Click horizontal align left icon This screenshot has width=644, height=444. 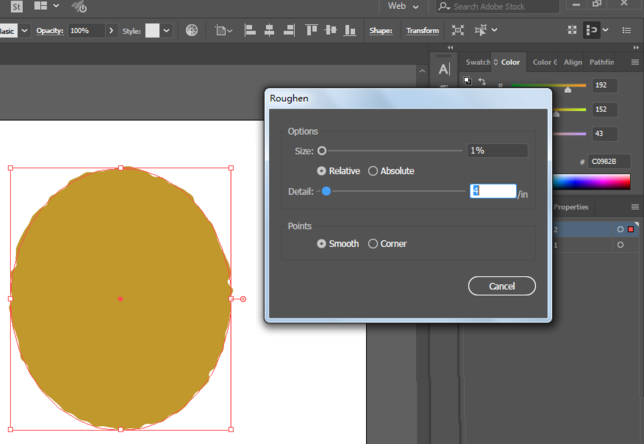[x=248, y=31]
